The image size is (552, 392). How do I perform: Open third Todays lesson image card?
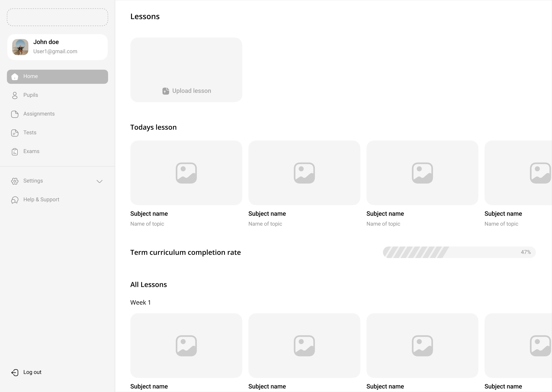[422, 173]
